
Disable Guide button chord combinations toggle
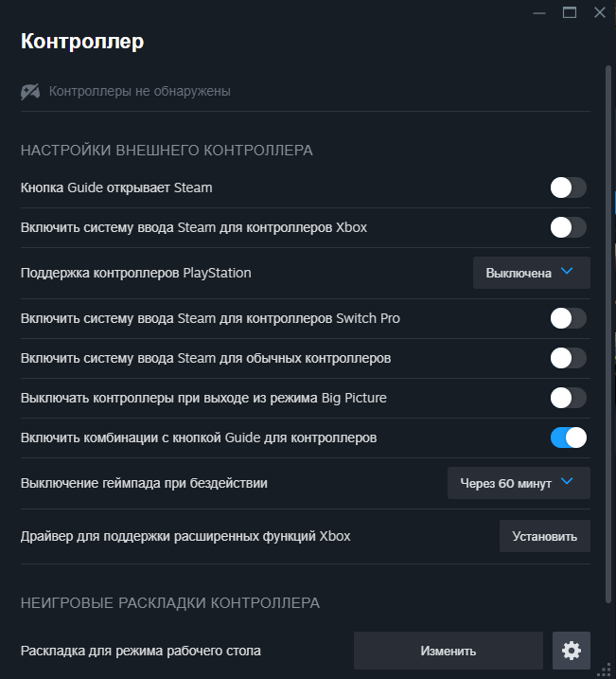(568, 438)
